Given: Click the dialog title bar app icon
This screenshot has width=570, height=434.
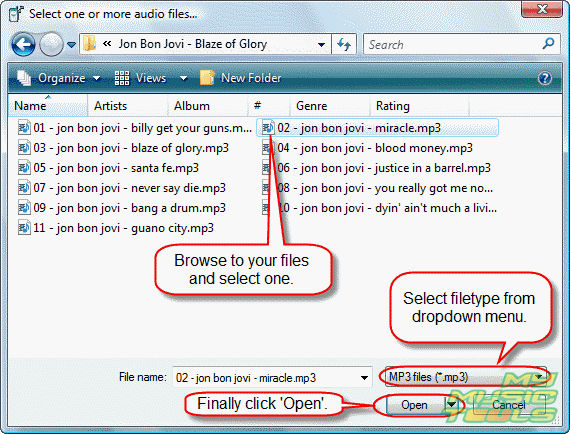Looking at the screenshot, I should pos(16,14).
